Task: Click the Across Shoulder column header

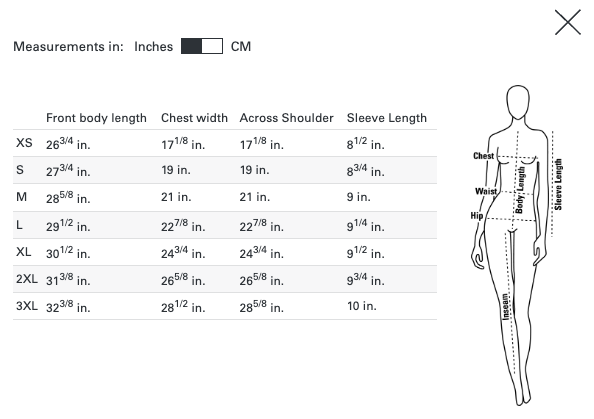Action: click(x=286, y=118)
